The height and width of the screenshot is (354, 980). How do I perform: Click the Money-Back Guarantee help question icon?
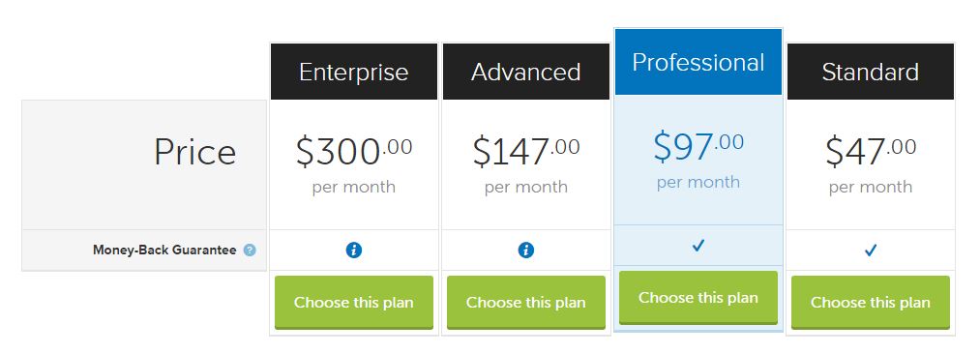coord(250,251)
